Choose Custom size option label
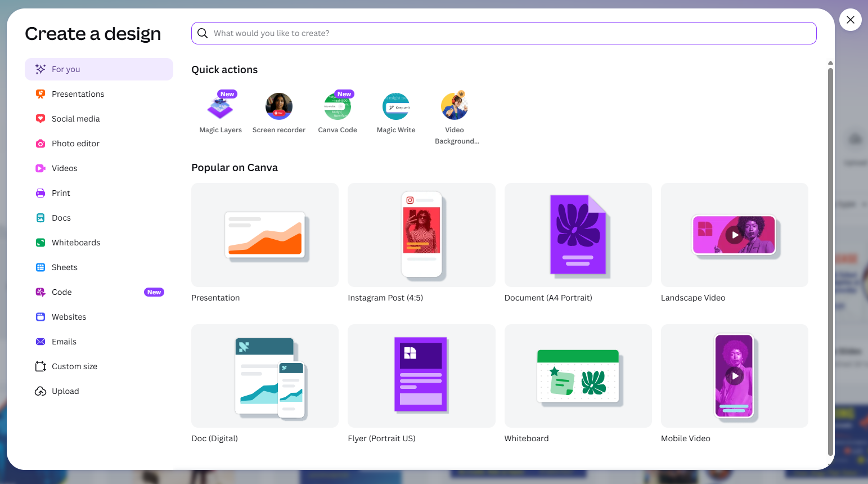868x484 pixels. tap(75, 366)
